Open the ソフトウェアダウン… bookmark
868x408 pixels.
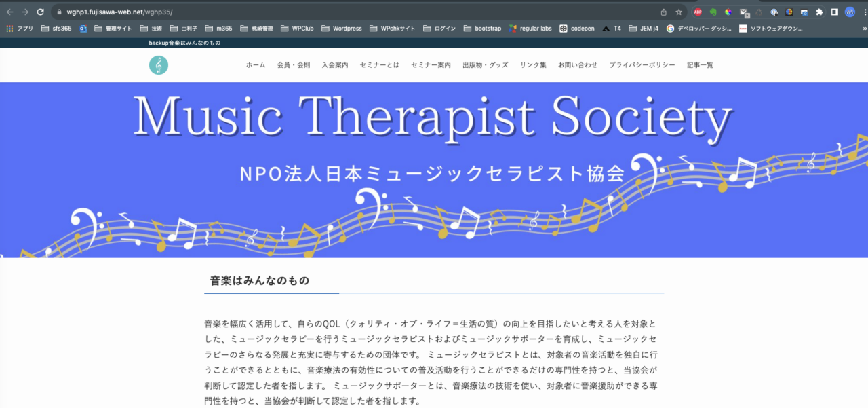(x=771, y=29)
